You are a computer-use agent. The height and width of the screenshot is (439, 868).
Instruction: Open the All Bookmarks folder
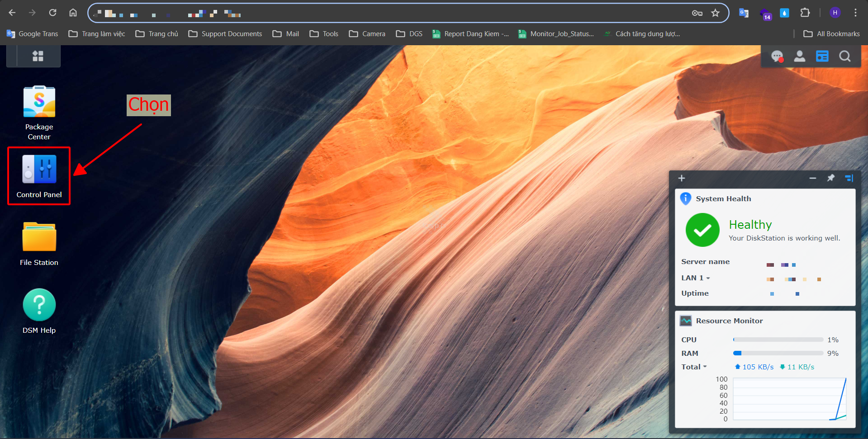coord(832,34)
